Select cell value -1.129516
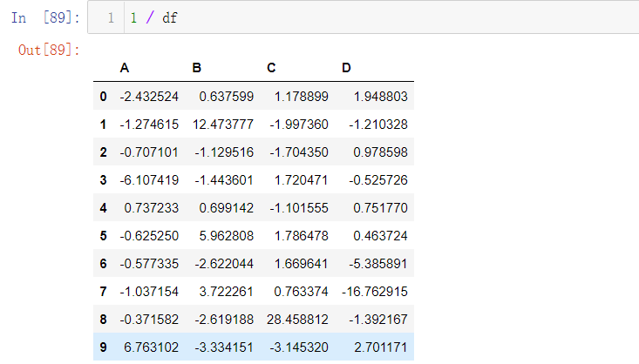Screen dimensions: 639x364 224,152
